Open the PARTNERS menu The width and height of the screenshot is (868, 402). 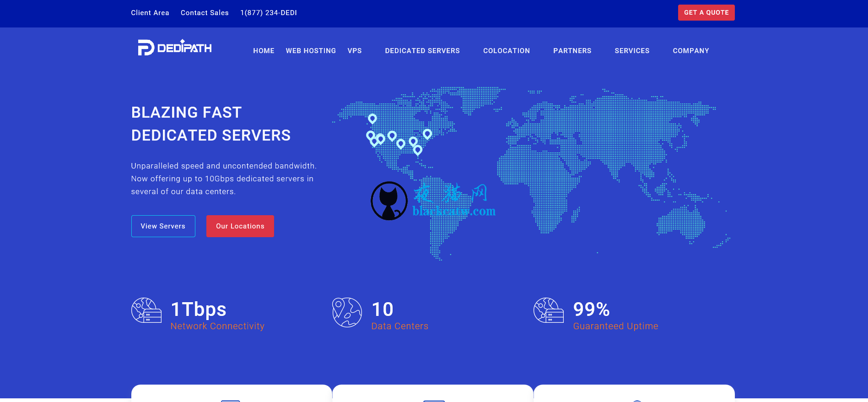[x=572, y=51]
